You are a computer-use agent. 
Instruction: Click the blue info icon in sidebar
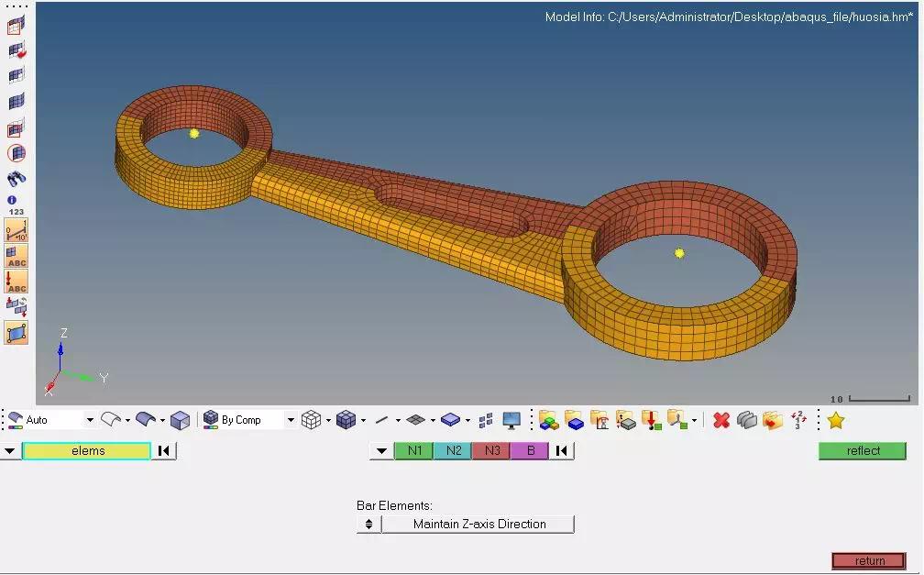pos(12,200)
